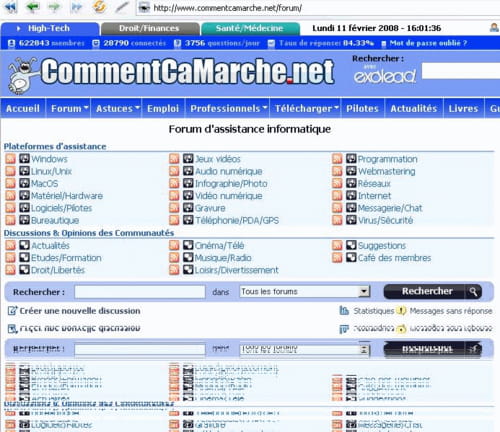
Task: Click the pencil icon for new discussion
Action: point(12,310)
